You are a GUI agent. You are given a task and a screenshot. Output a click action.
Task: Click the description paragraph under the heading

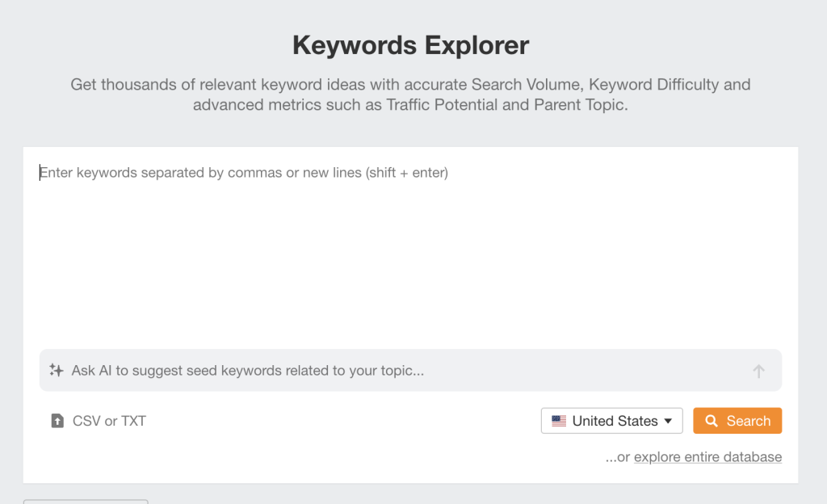(410, 84)
